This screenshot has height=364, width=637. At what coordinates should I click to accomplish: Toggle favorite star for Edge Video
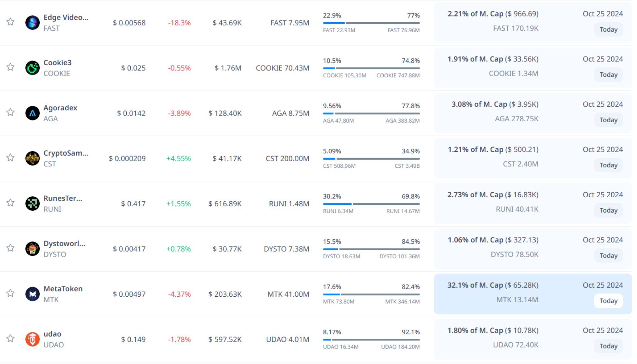[10, 22]
